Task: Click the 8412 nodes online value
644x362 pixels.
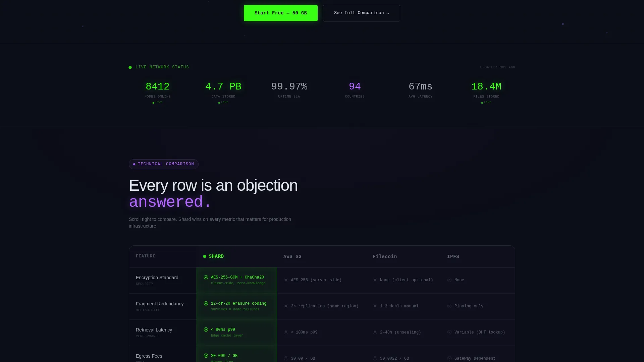Action: click(x=158, y=86)
